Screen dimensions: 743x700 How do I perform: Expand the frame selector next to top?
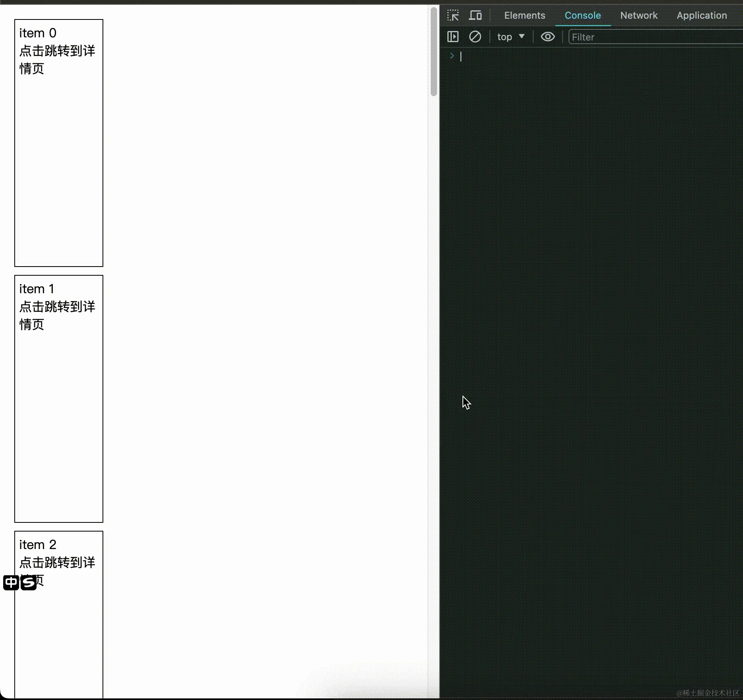521,37
